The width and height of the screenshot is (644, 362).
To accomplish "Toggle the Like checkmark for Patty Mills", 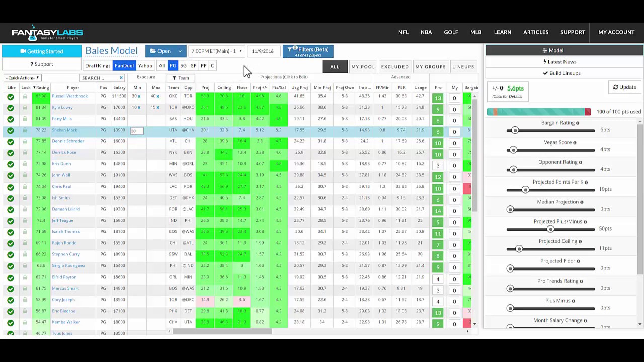I will (11, 119).
